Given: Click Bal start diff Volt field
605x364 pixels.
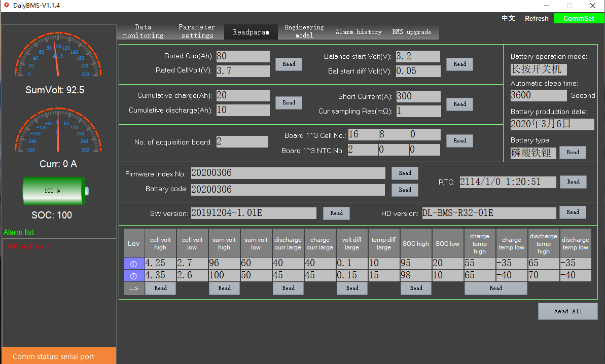Looking at the screenshot, I should (418, 71).
